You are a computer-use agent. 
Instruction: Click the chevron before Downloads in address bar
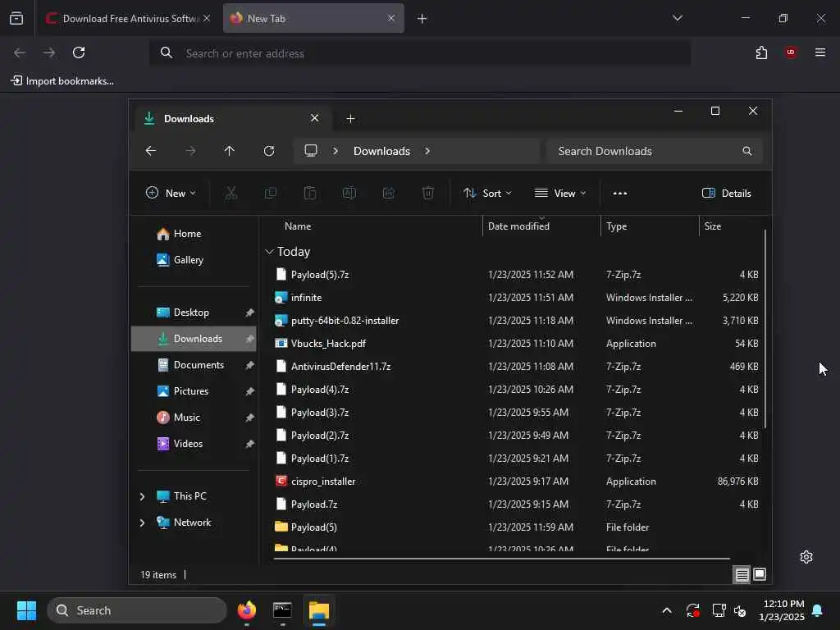pos(336,151)
